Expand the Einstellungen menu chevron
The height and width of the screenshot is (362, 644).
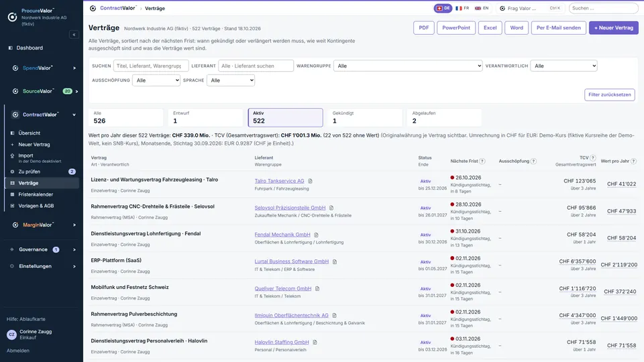click(x=74, y=266)
